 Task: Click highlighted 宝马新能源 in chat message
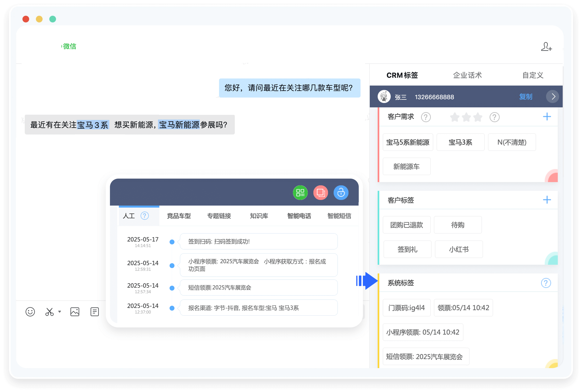point(179,125)
